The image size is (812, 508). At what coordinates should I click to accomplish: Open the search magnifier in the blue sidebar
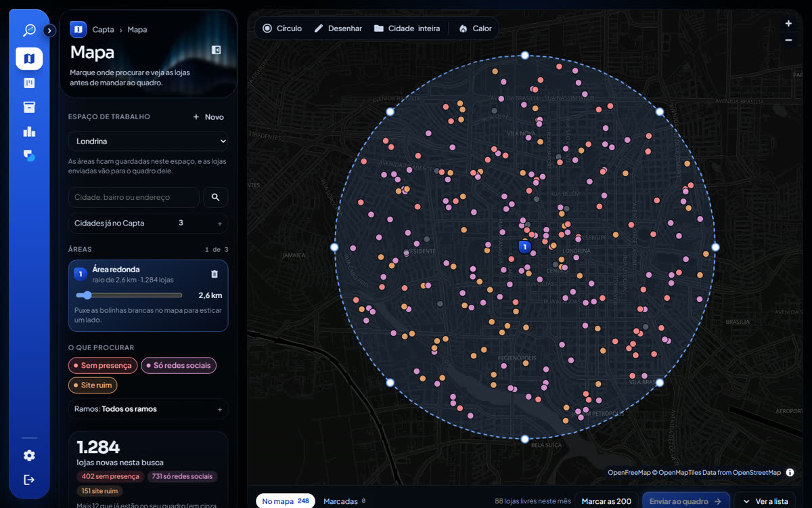29,30
